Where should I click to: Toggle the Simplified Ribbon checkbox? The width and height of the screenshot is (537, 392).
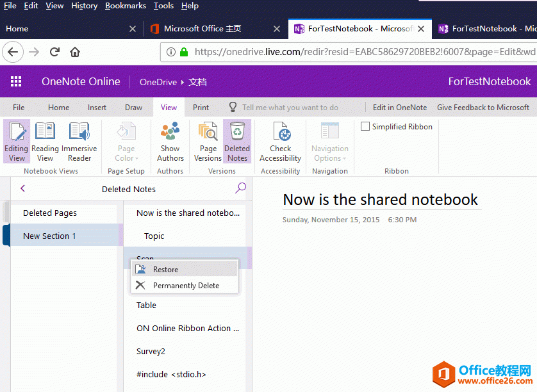(366, 126)
